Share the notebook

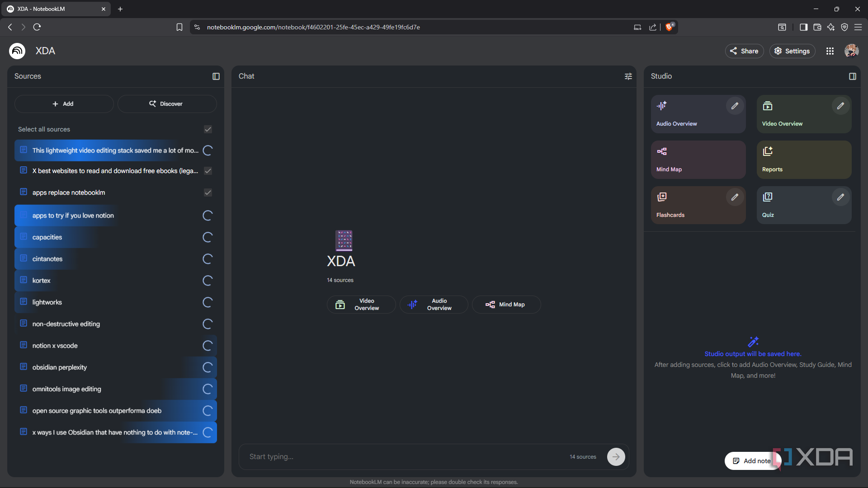pos(744,51)
